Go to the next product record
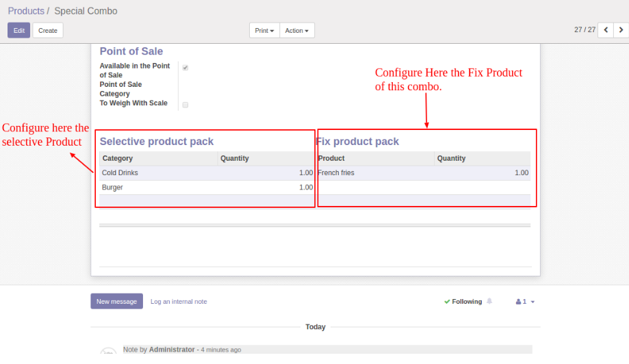 pos(621,30)
